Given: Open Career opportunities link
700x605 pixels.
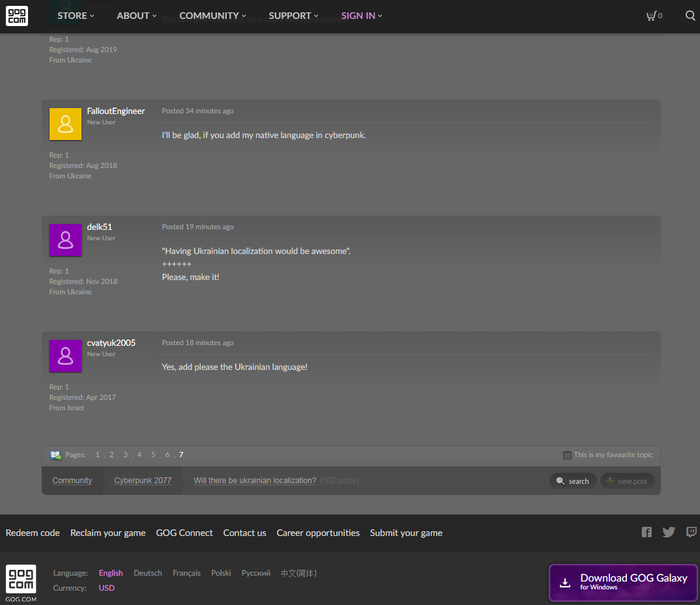Looking at the screenshot, I should pyautogui.click(x=318, y=533).
